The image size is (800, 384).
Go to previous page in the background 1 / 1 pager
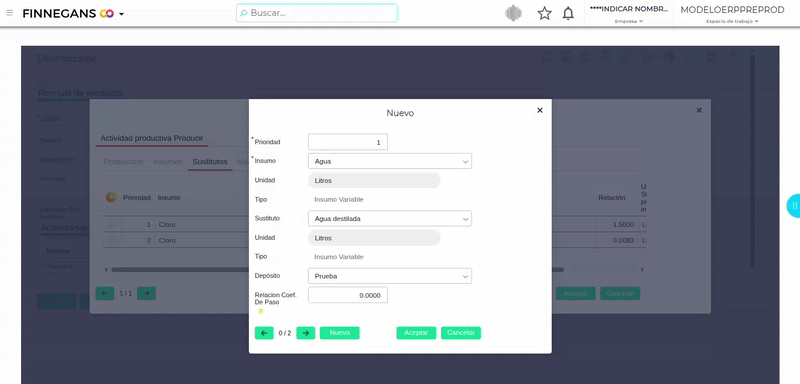click(105, 293)
